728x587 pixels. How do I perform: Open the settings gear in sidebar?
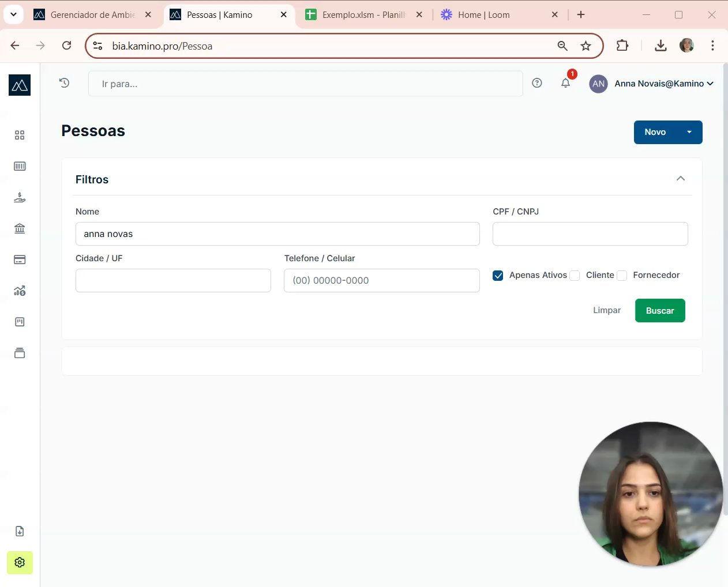click(20, 562)
